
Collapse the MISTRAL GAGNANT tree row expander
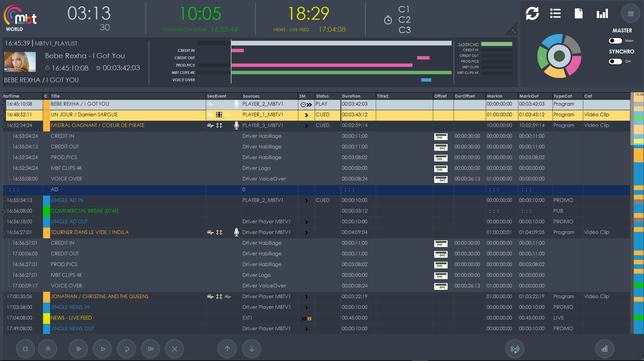(x=4, y=126)
